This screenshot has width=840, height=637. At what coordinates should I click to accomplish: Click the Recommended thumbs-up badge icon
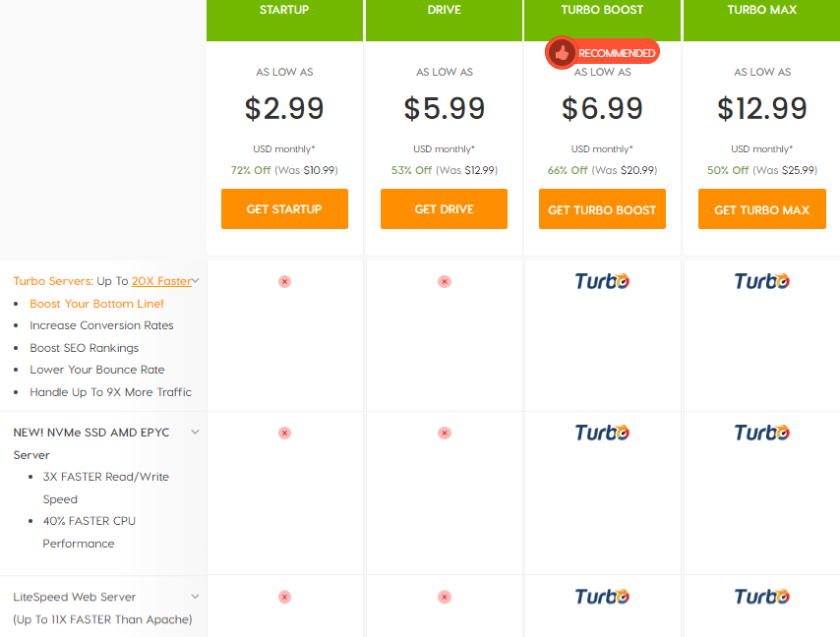[561, 53]
